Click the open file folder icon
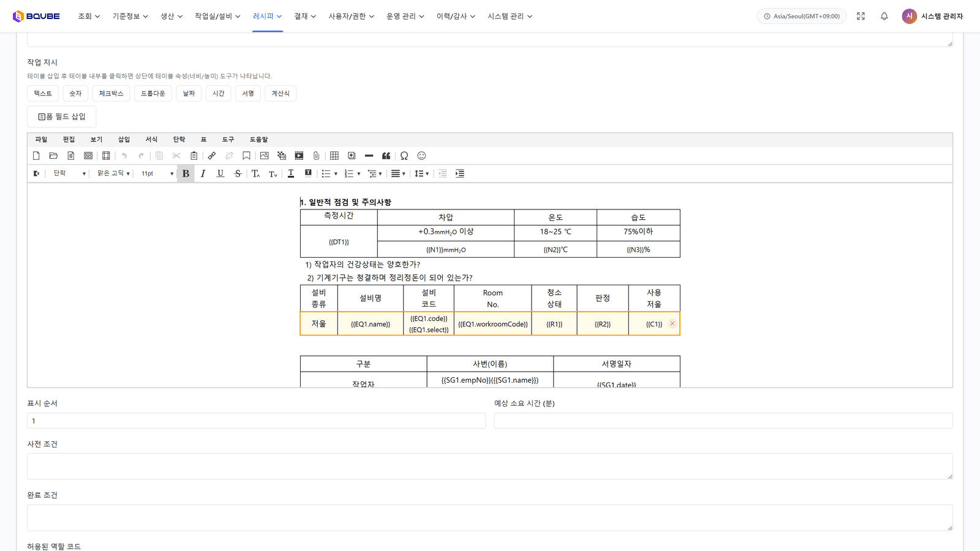 [x=53, y=156]
